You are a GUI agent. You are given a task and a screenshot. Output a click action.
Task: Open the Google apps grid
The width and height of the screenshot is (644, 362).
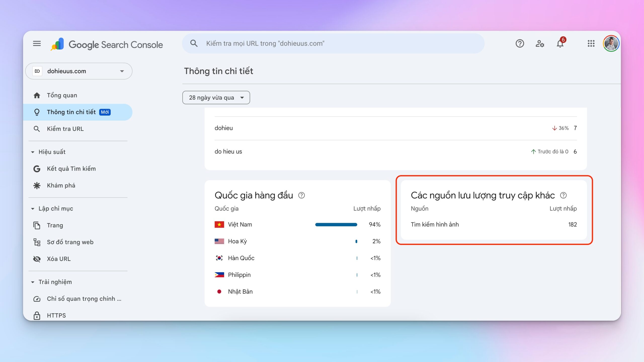pos(591,44)
